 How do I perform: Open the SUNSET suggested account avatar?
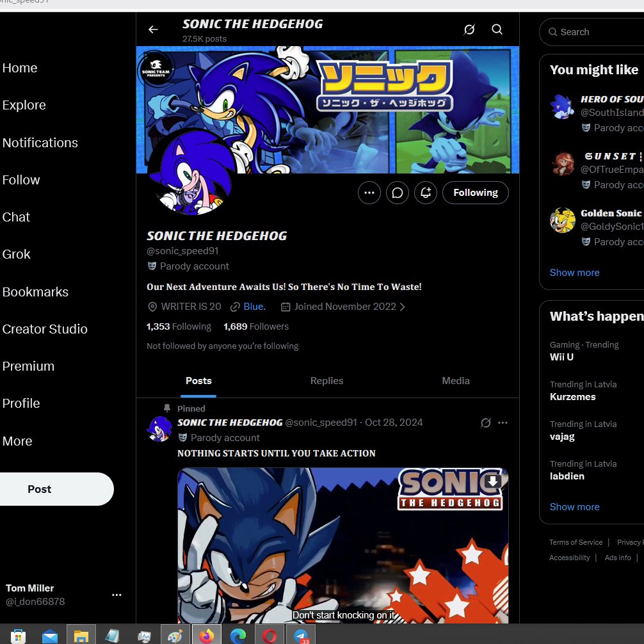(562, 163)
